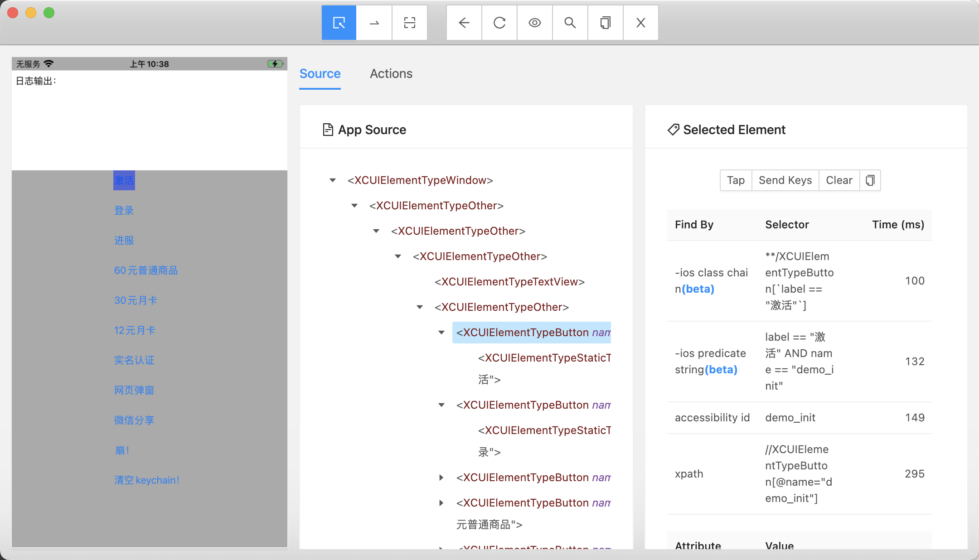This screenshot has height=560, width=979.
Task: Enable Tap By Coordinates mode
Action: click(x=409, y=23)
